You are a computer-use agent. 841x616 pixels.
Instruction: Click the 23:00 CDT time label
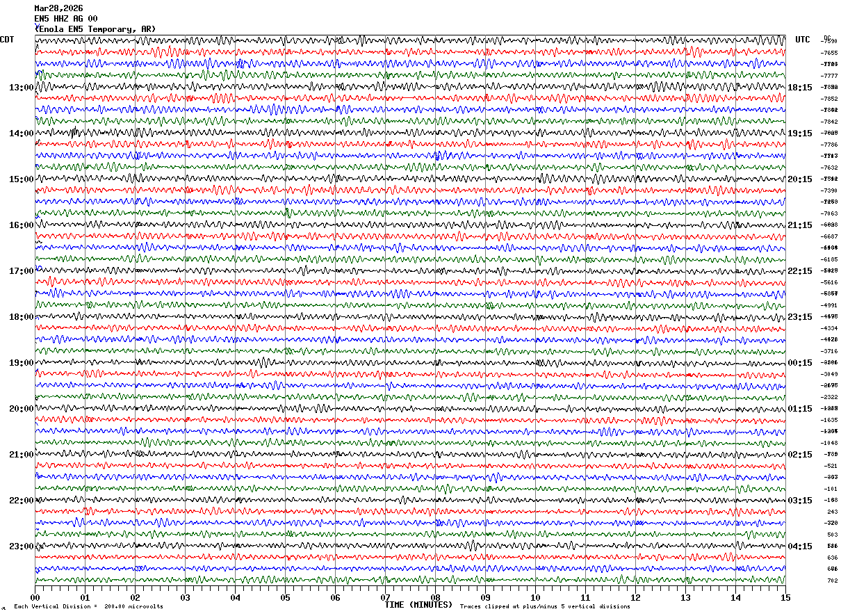coord(22,546)
